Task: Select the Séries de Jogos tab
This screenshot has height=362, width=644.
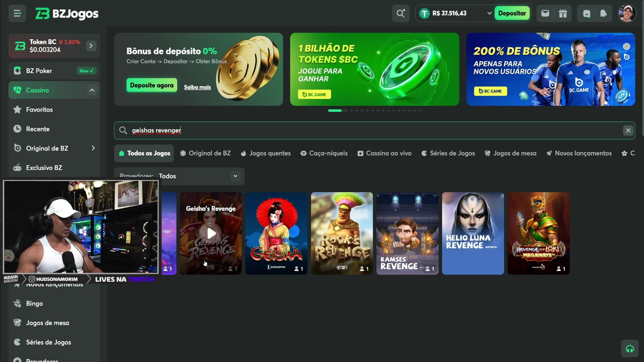Action: [448, 153]
